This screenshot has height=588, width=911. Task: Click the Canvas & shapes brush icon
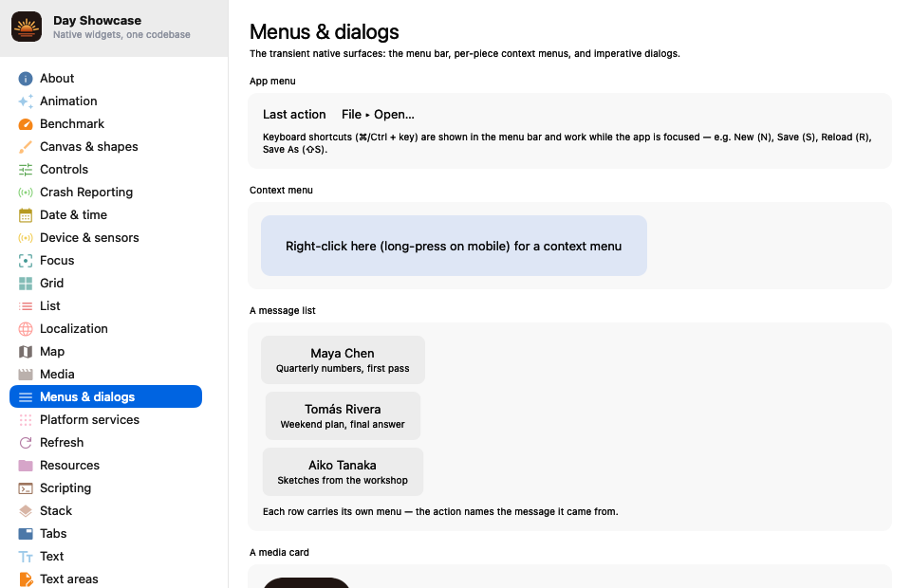point(26,147)
